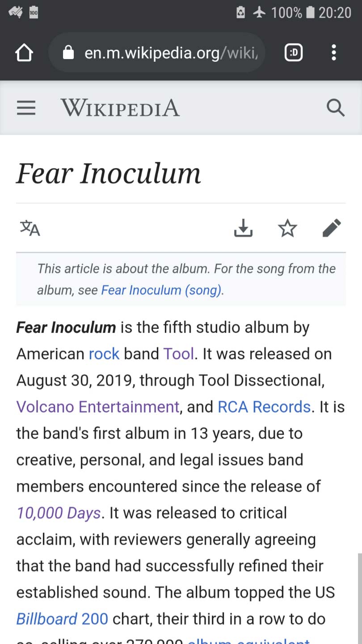The height and width of the screenshot is (644, 362).
Task: Open the Tool band link
Action: click(x=178, y=354)
